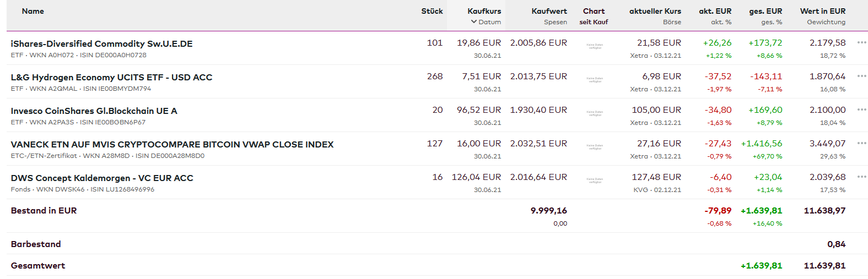This screenshot has width=868, height=279.
Task: Sort by Stück column header
Action: click(432, 11)
